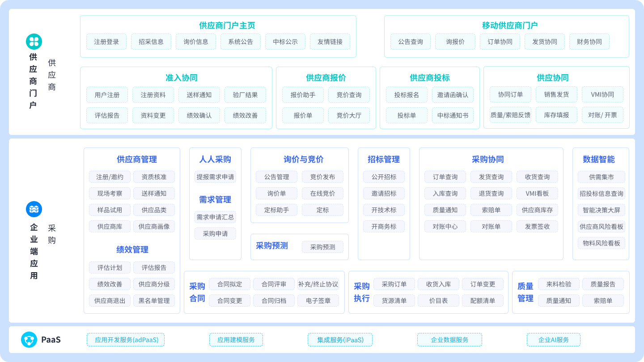Open 询报价 in the mobile supplier portal
This screenshot has height=362, width=644.
[x=455, y=42]
